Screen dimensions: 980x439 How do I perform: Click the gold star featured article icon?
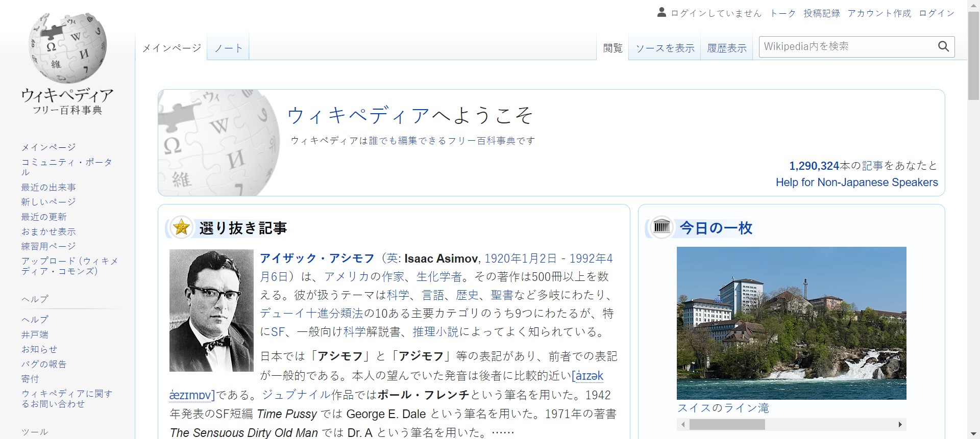click(181, 227)
